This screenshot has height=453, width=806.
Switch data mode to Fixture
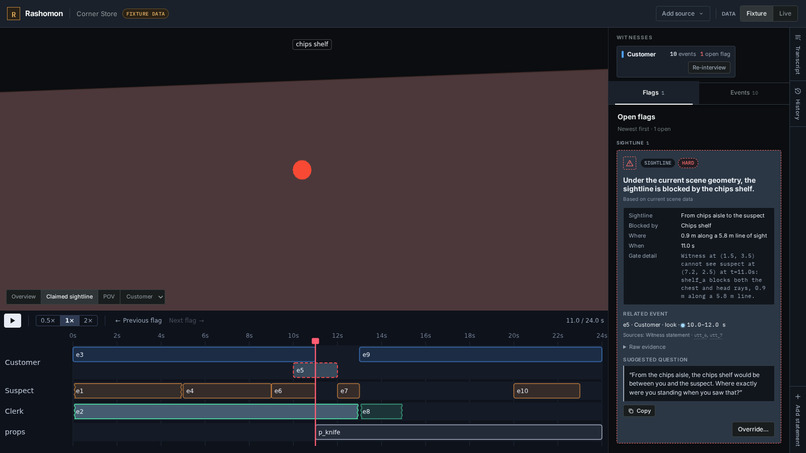pyautogui.click(x=756, y=14)
